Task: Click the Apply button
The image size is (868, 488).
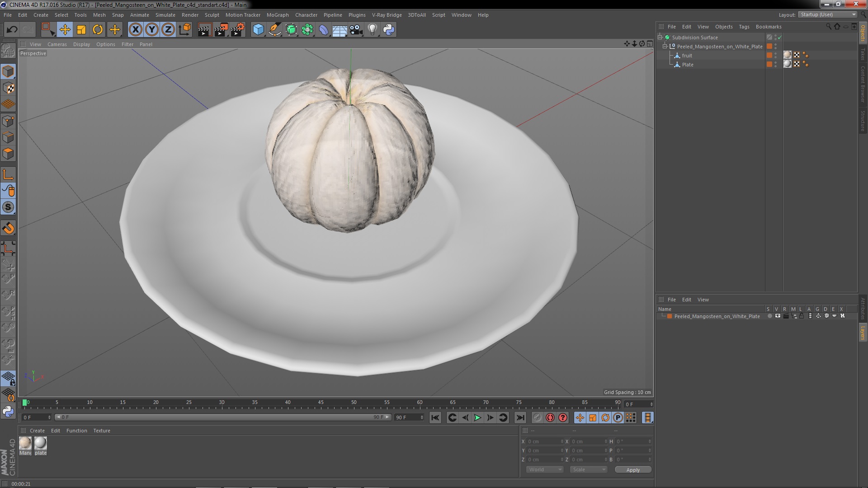Action: (x=633, y=470)
